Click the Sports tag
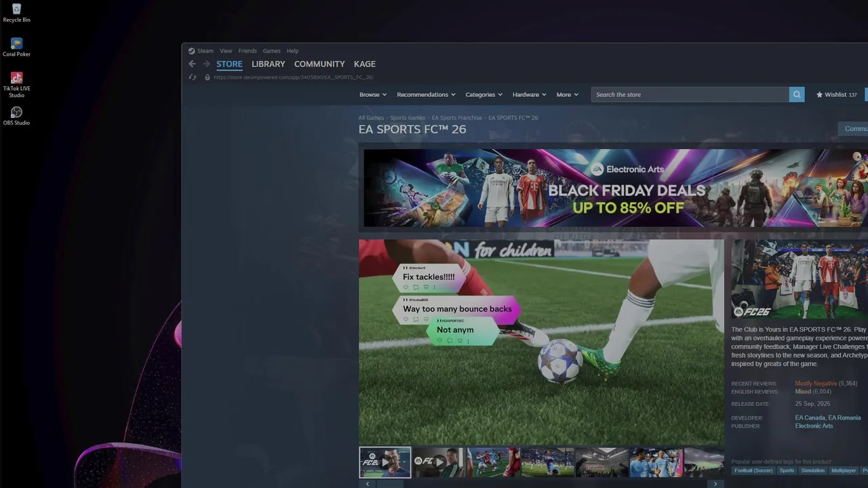The height and width of the screenshot is (488, 868). coord(787,470)
